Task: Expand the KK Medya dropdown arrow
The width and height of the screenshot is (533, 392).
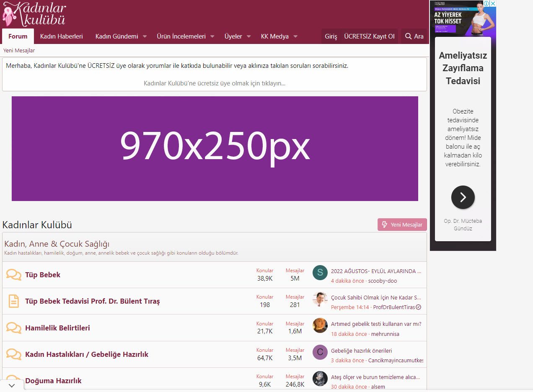Action: coord(295,36)
